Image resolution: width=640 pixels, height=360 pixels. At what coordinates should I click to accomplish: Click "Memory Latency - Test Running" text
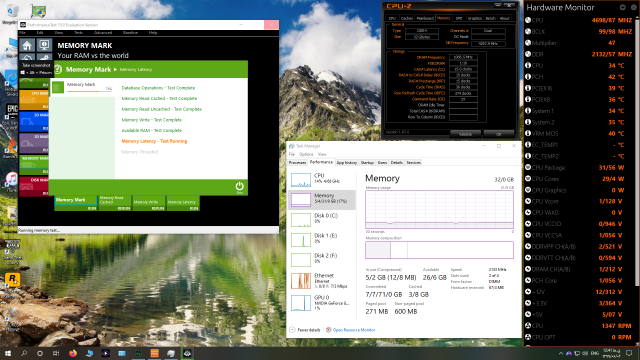pos(154,141)
